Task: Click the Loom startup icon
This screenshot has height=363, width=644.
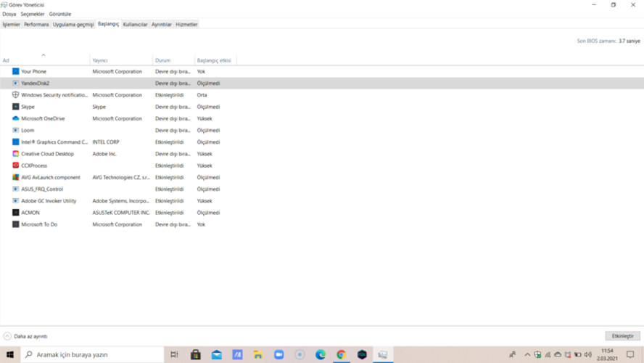Action: tap(16, 130)
